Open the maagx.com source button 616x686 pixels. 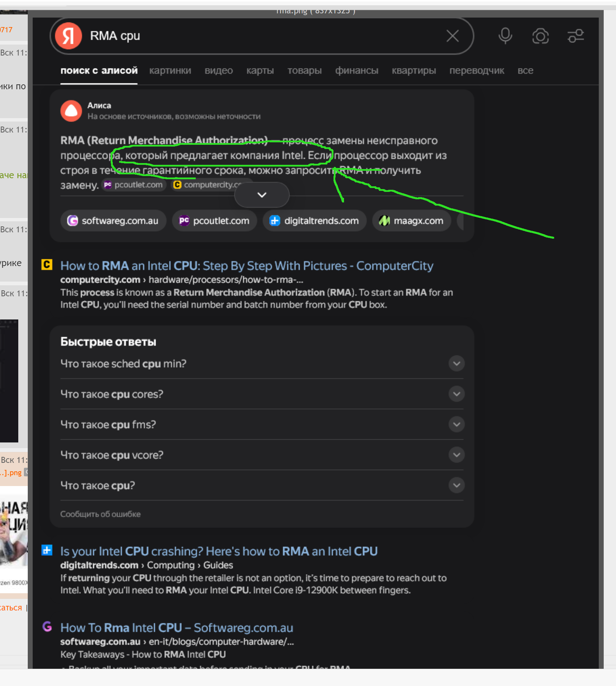411,221
